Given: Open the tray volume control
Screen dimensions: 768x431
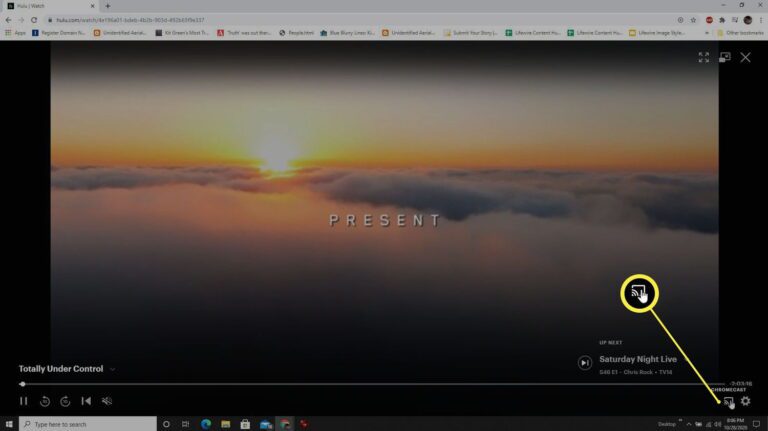Looking at the screenshot, I should pos(718,424).
